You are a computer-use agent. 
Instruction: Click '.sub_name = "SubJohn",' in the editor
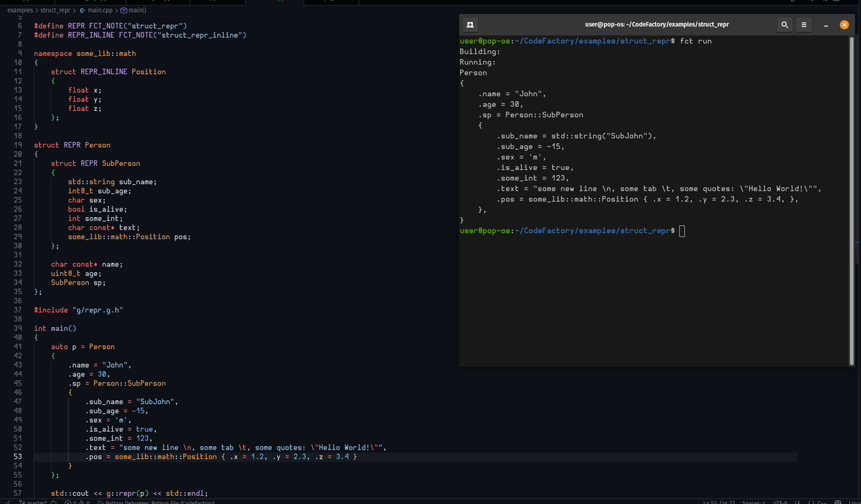tap(132, 402)
